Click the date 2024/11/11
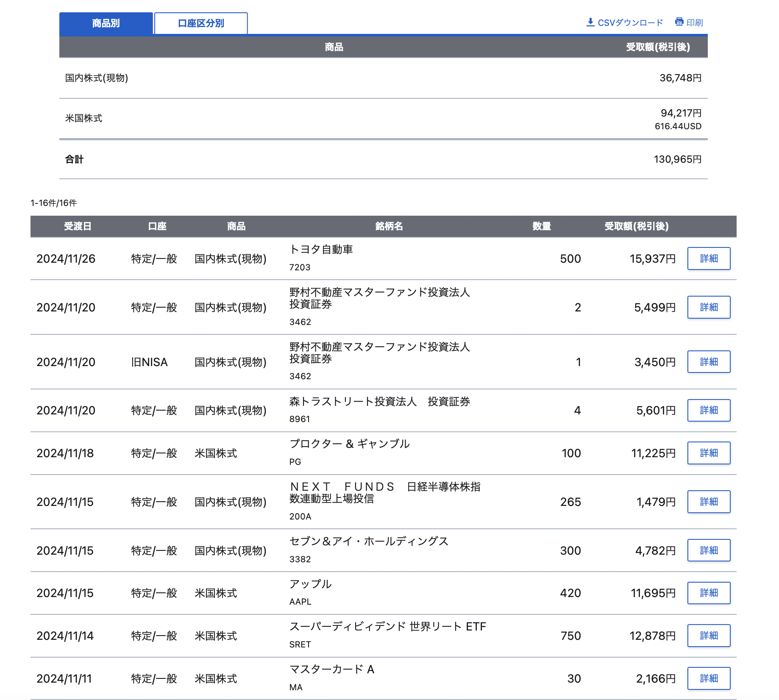The width and height of the screenshot is (779, 700). coord(64,679)
